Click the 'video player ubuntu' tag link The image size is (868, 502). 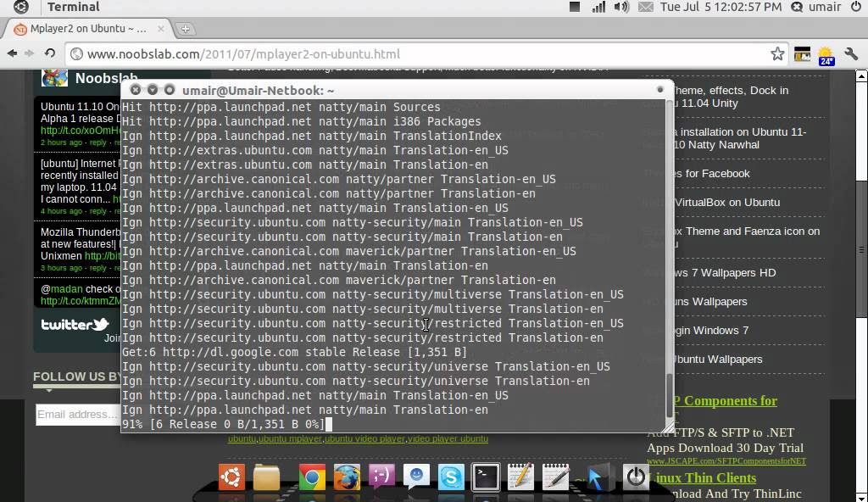click(x=448, y=439)
